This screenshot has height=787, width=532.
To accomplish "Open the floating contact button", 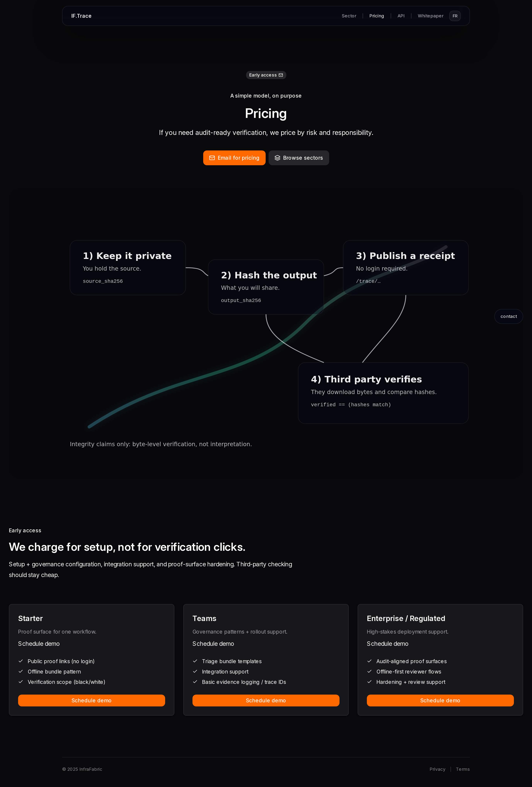I will click(x=508, y=316).
